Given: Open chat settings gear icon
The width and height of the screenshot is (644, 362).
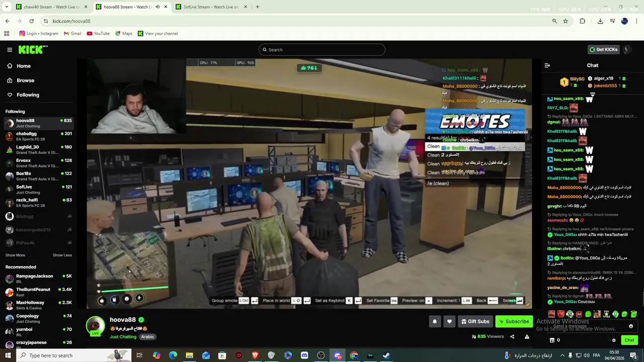Looking at the screenshot, I should coord(614,340).
